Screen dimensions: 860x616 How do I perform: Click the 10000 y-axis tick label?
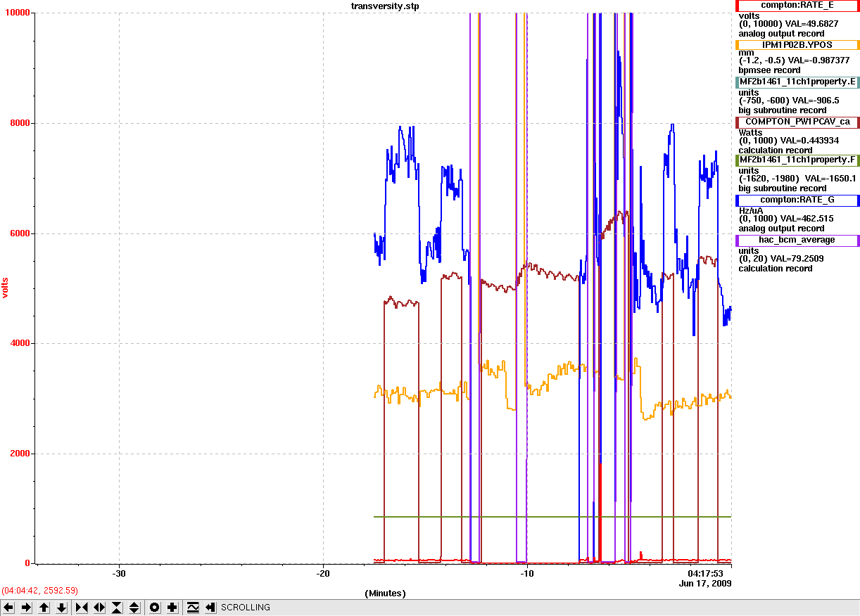[16, 13]
